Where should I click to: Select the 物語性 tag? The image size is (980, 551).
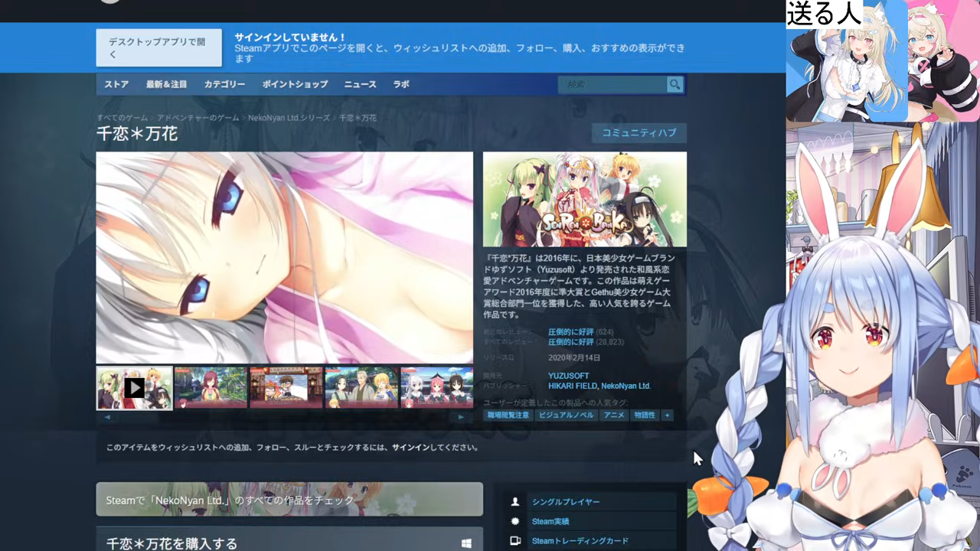click(x=645, y=415)
